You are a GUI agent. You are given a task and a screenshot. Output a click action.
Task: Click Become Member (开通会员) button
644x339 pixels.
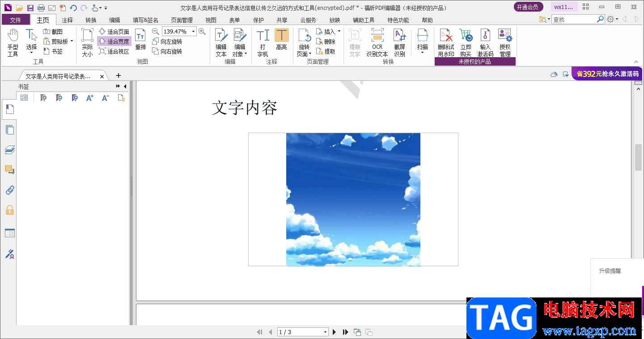529,7
